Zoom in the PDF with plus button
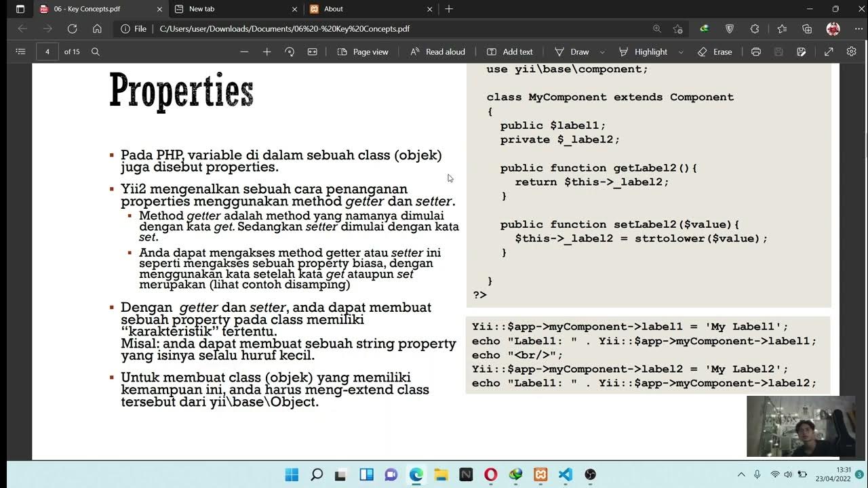 (x=267, y=52)
